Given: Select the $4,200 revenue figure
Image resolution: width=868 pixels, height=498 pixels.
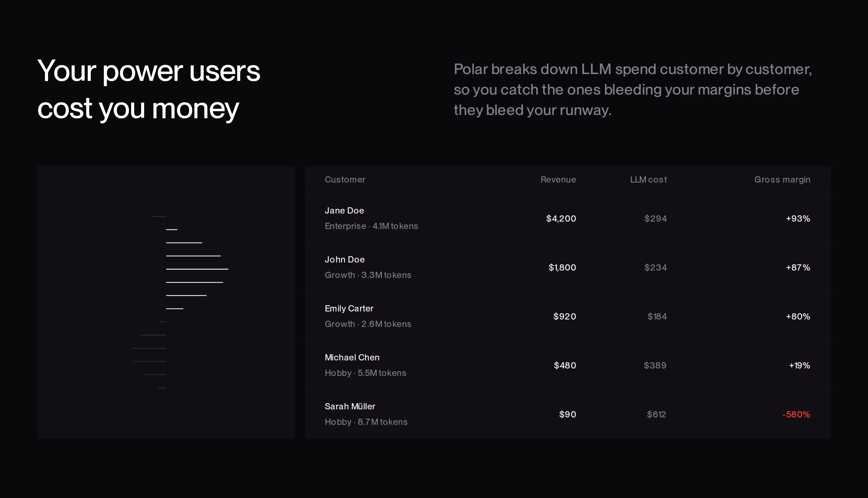Looking at the screenshot, I should coord(561,218).
